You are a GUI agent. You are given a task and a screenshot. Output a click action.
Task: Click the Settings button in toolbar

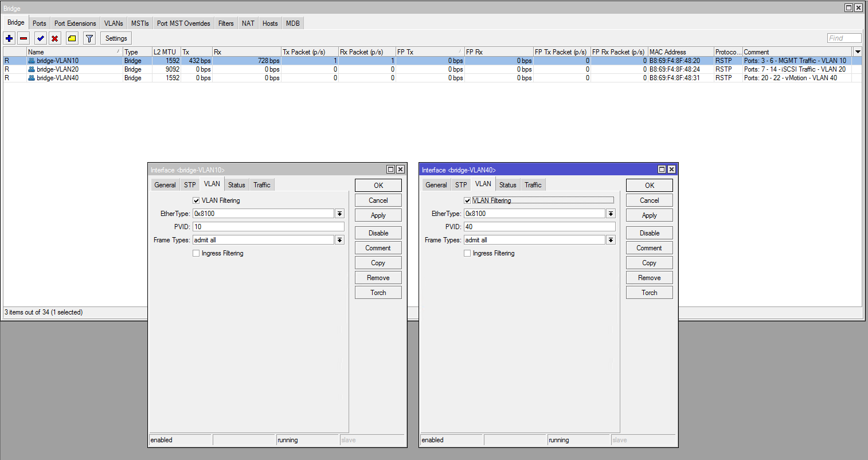click(116, 38)
